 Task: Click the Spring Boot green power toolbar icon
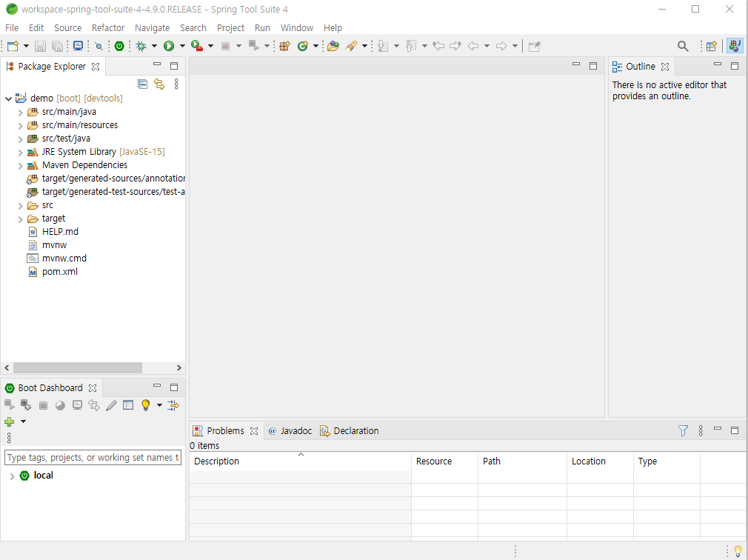click(119, 46)
